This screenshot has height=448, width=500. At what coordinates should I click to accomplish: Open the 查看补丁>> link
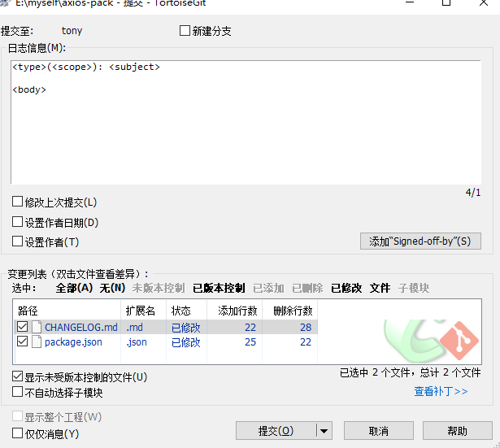441,391
